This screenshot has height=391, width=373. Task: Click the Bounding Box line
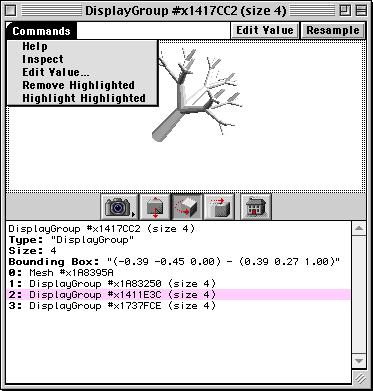(x=174, y=262)
